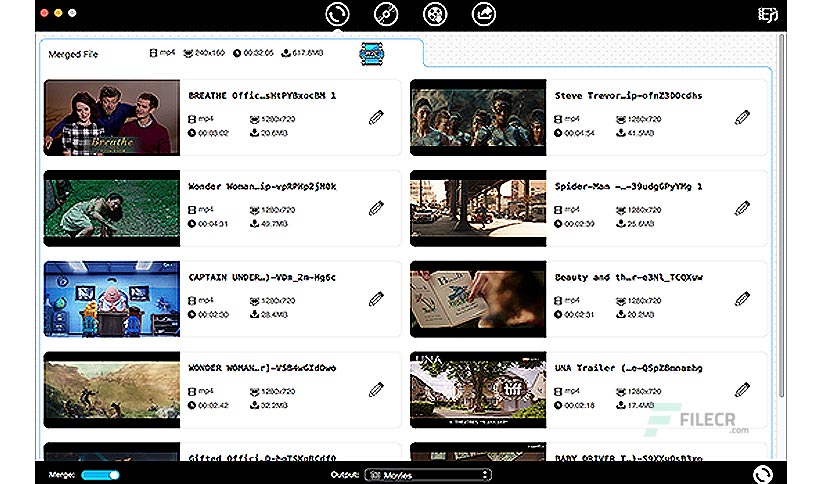
Task: Select the Wonder Woman_ip green grass thumbnail
Action: (x=112, y=208)
